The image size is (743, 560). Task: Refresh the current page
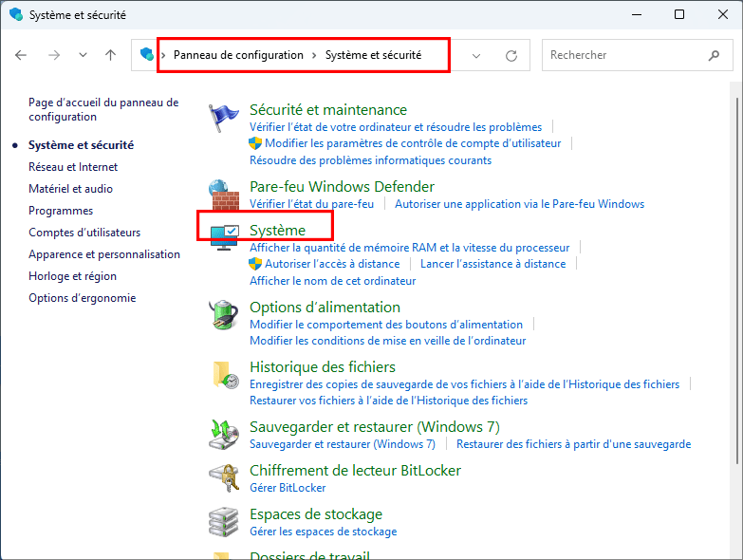coord(511,55)
